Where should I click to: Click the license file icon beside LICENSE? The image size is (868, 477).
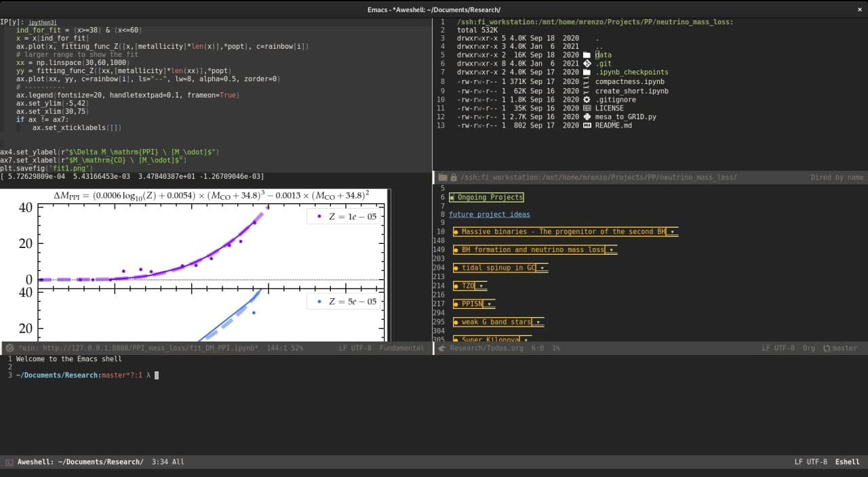click(x=587, y=108)
